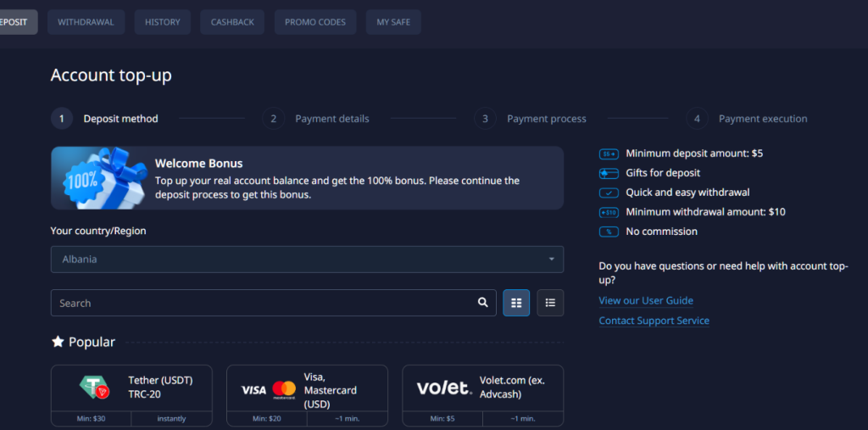Click the Mastercard logo
Image resolution: width=868 pixels, height=430 pixels.
[284, 389]
